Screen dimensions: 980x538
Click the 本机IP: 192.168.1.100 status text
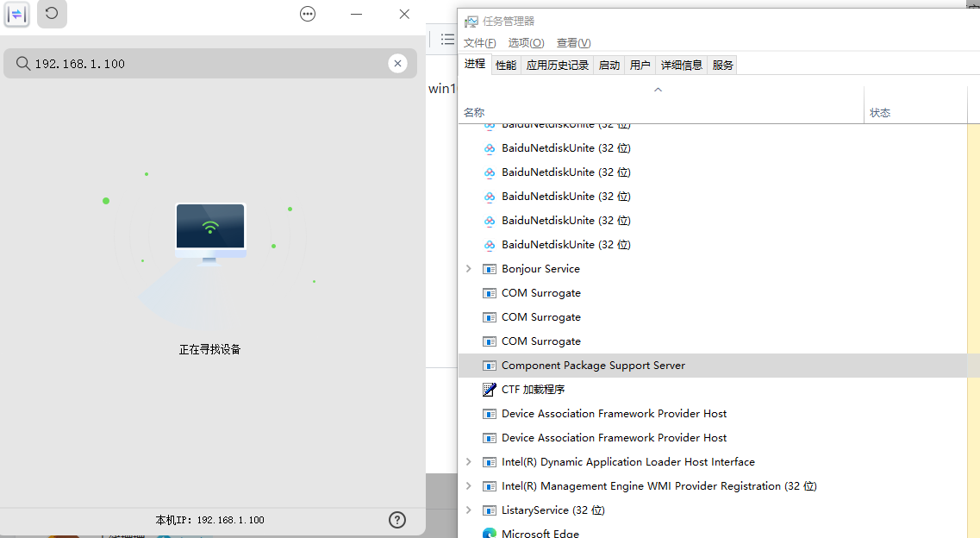[210, 520]
